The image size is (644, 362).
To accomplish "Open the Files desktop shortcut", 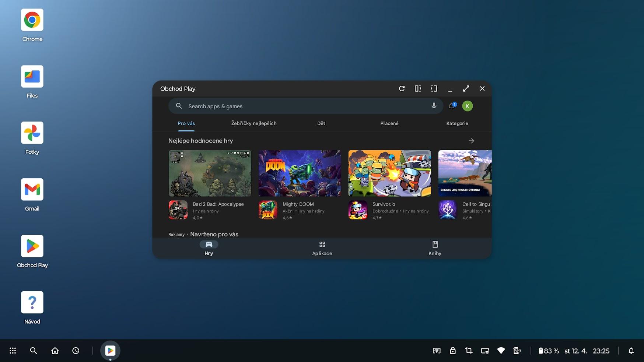I will click(32, 76).
